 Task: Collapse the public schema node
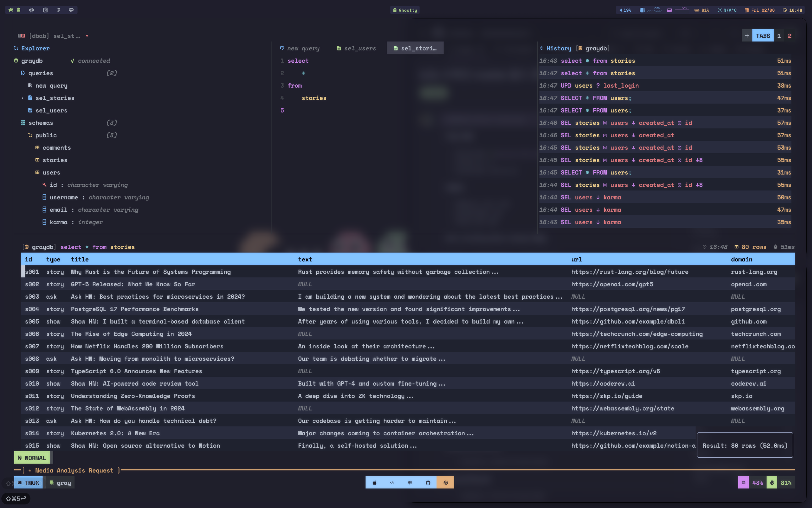pyautogui.click(x=46, y=135)
